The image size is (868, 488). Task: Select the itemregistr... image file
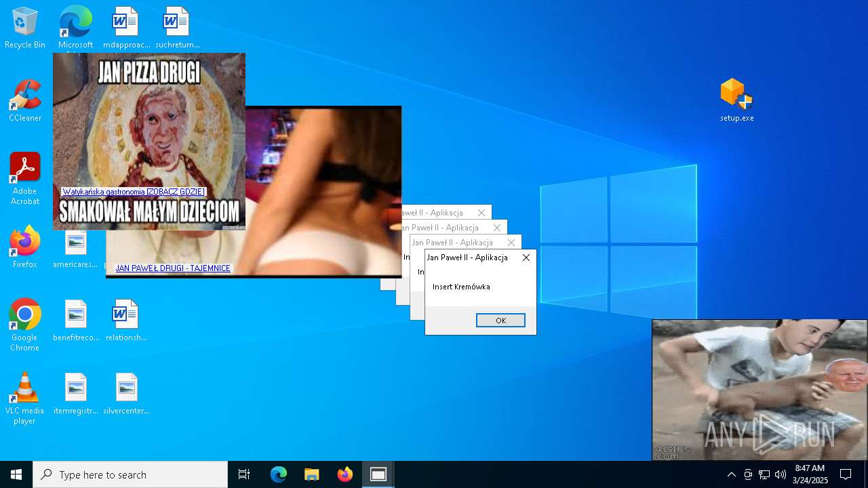(75, 394)
